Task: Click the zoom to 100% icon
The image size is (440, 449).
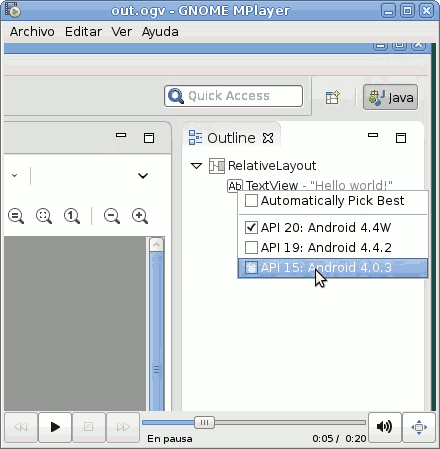Action: point(72,216)
